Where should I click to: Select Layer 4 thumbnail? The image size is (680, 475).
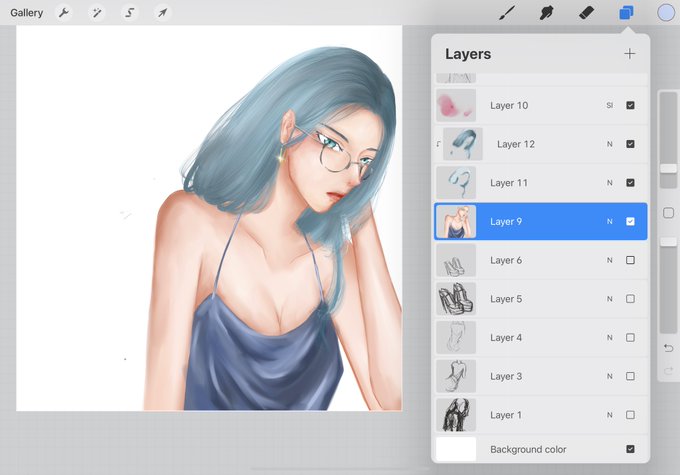point(456,337)
